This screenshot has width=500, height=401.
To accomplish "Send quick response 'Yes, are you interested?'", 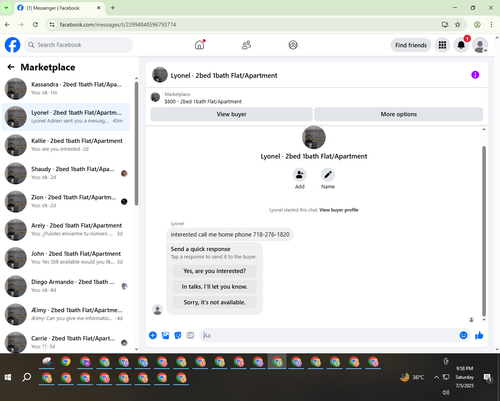I will point(214,271).
